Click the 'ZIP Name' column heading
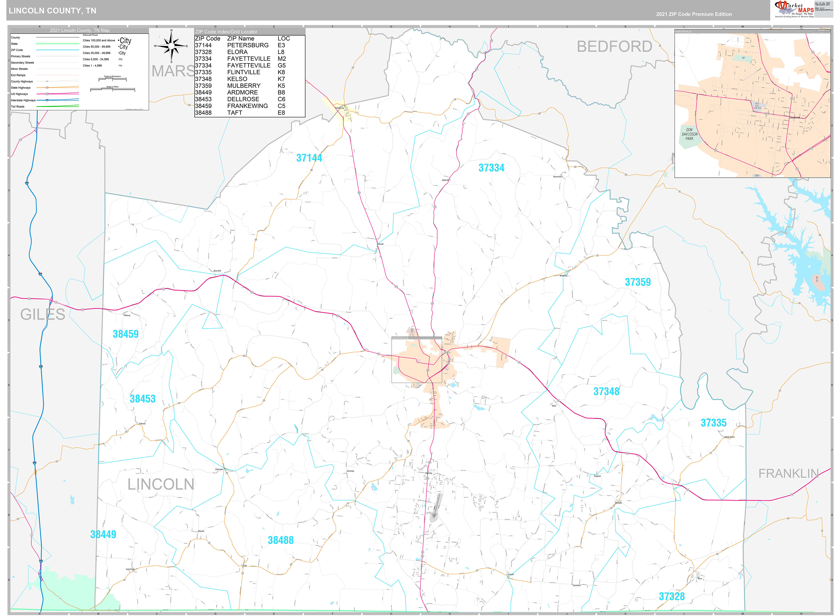 coord(241,38)
